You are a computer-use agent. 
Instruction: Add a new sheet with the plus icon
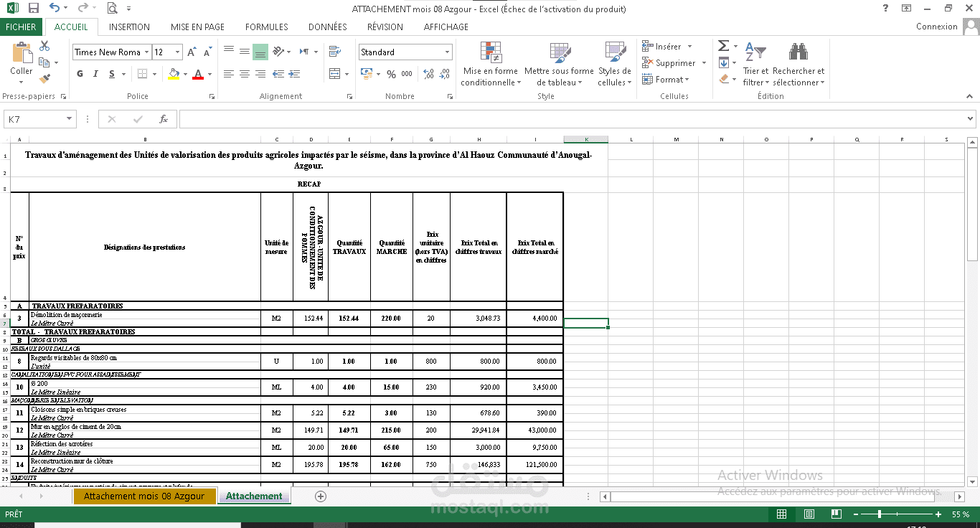321,496
